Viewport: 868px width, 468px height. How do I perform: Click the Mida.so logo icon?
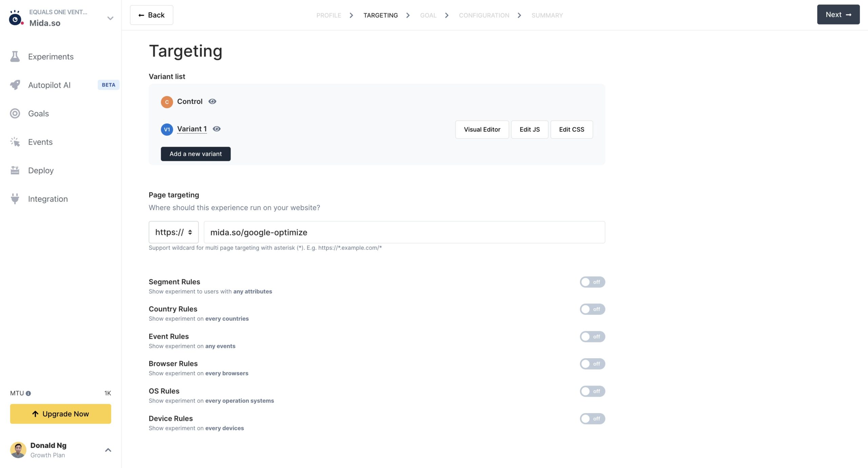pos(16,18)
